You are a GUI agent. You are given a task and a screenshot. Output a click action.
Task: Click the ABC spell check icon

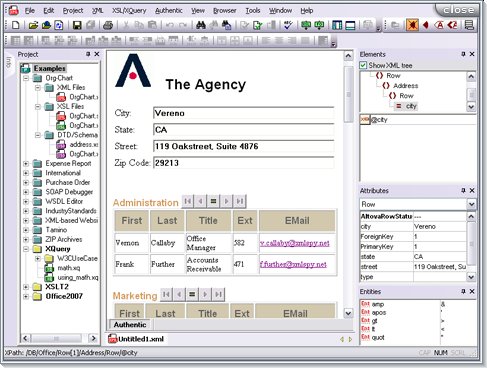click(x=288, y=25)
